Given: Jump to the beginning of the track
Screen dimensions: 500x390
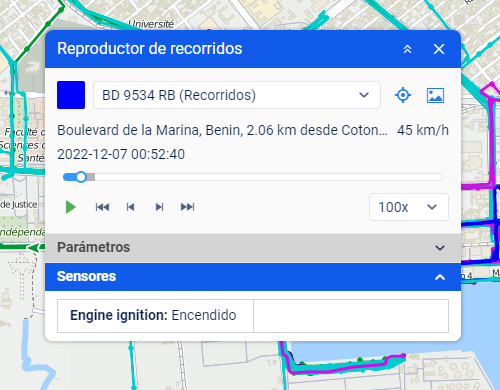Looking at the screenshot, I should pos(102,207).
